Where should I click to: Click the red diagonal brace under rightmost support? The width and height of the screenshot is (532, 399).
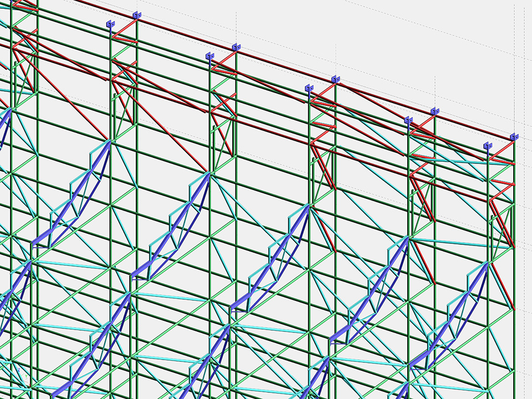tap(502, 224)
